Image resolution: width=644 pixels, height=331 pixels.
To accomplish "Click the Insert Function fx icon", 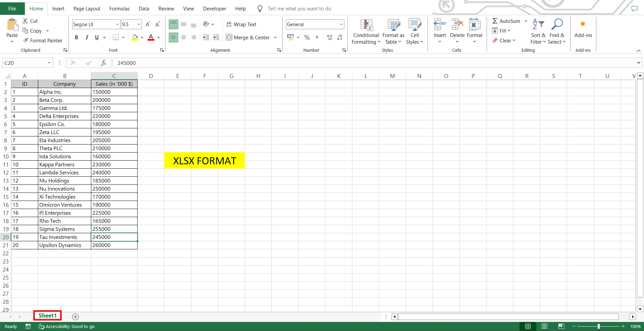I will [x=103, y=63].
